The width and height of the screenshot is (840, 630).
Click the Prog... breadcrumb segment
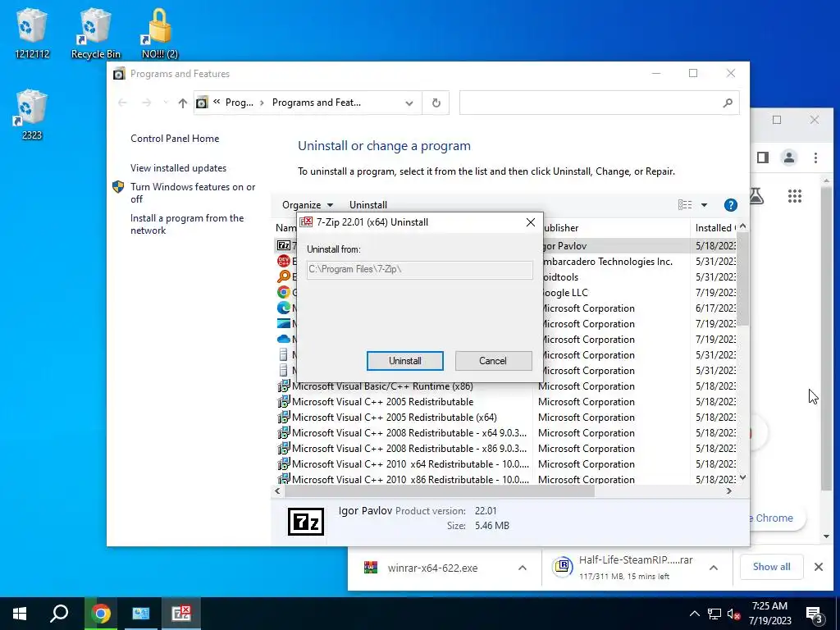[x=239, y=103]
